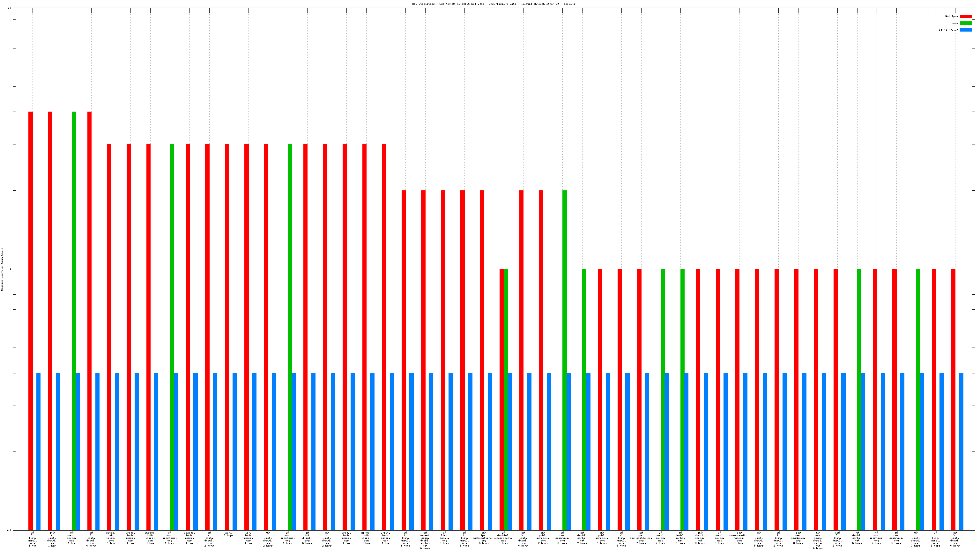Viewport: 980px width, 551px height.
Task: Click the green Spam legend swatch
Action: coord(966,23)
